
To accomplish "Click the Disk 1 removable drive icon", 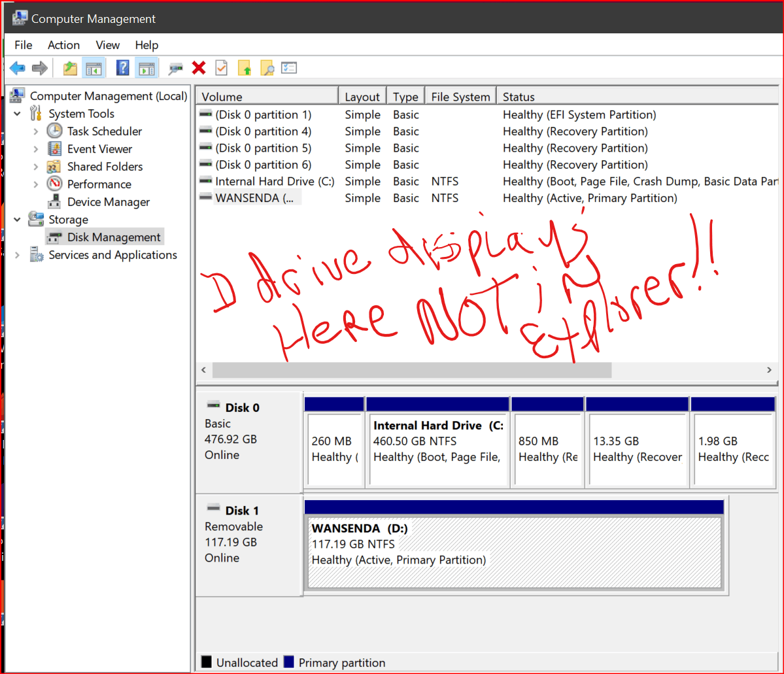I will 214,508.
